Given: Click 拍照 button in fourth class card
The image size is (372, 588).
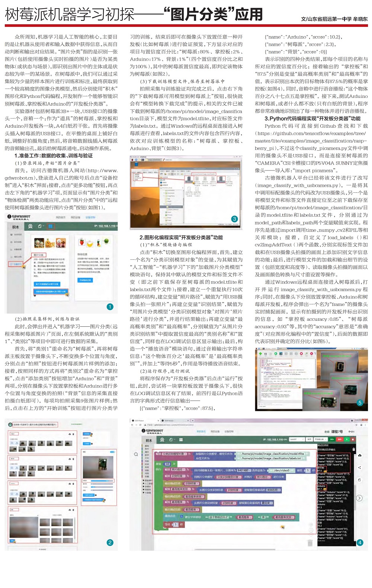Looking at the screenshot, I should 12,541.
